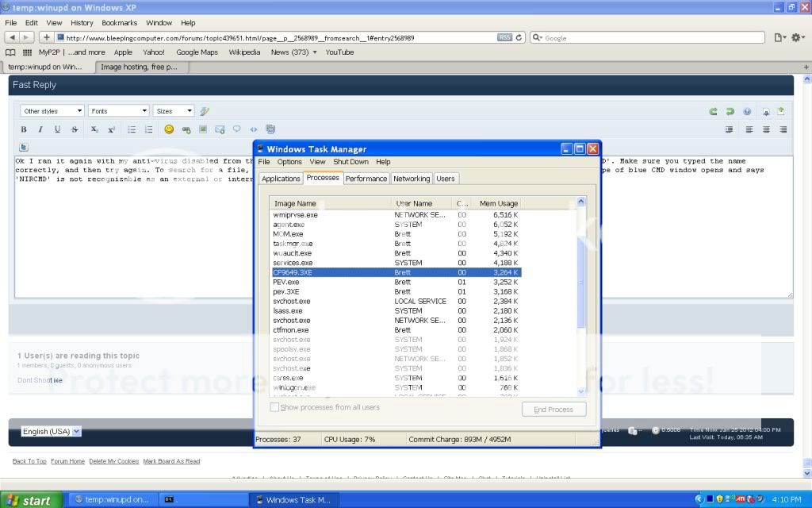Open the Fonts dropdown
This screenshot has height=508, width=812.
click(118, 111)
